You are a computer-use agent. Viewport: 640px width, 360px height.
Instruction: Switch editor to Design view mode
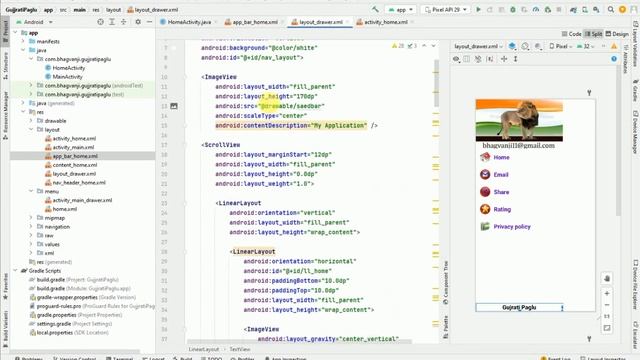617,34
